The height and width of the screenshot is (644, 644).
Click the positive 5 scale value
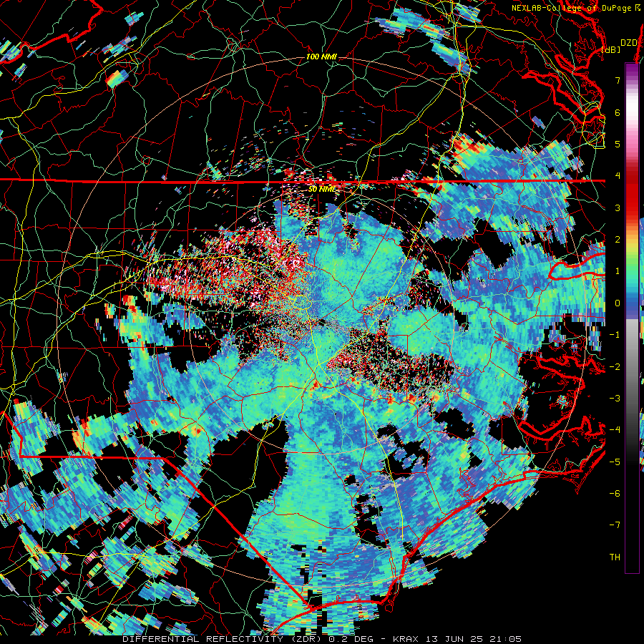point(618,144)
